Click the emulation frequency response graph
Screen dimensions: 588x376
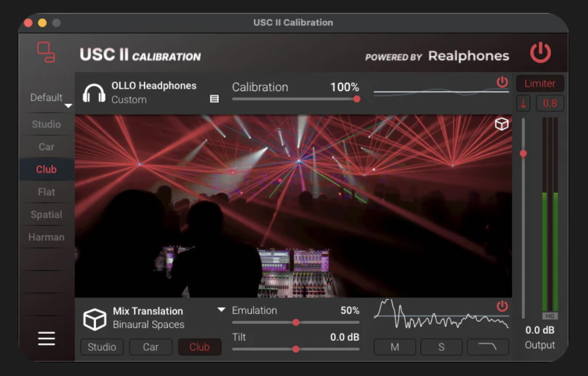point(442,314)
